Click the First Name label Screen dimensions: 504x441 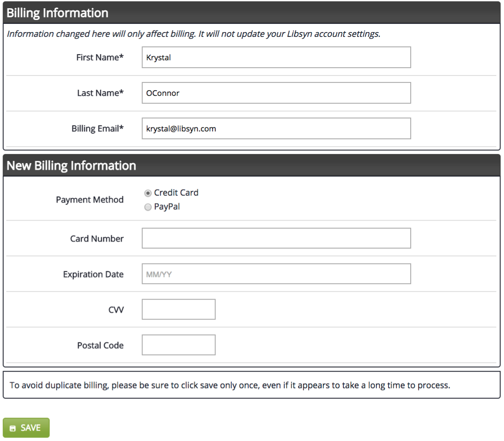click(100, 57)
